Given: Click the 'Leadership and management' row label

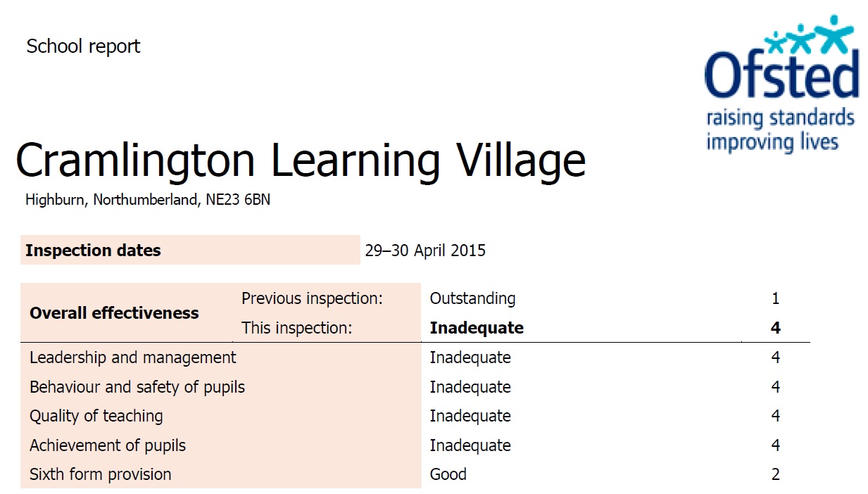Looking at the screenshot, I should [133, 357].
